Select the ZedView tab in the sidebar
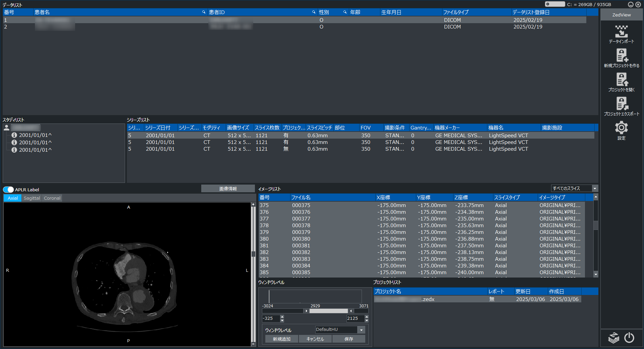644x349 pixels. point(622,15)
